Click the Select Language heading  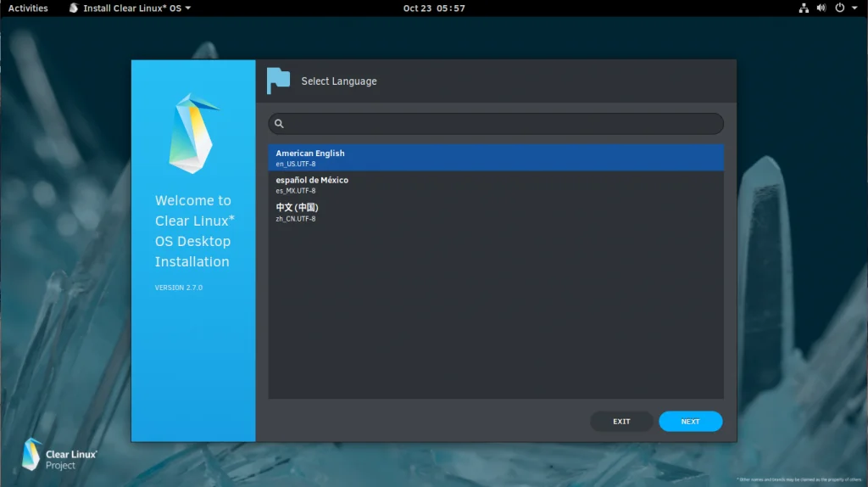click(x=339, y=81)
